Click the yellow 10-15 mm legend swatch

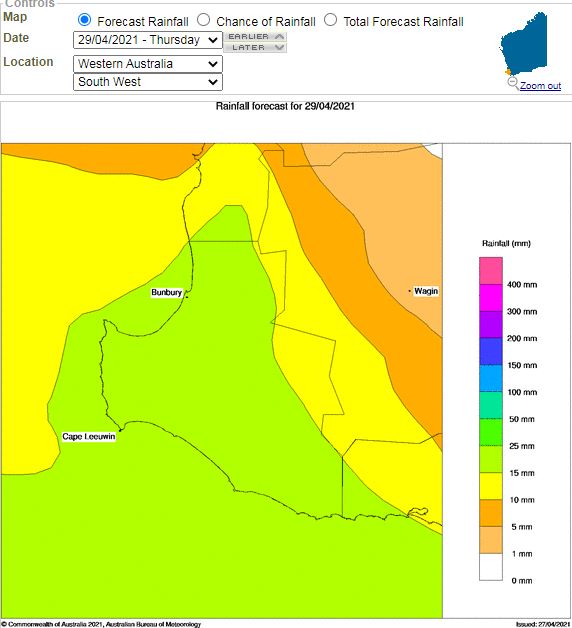click(x=491, y=486)
